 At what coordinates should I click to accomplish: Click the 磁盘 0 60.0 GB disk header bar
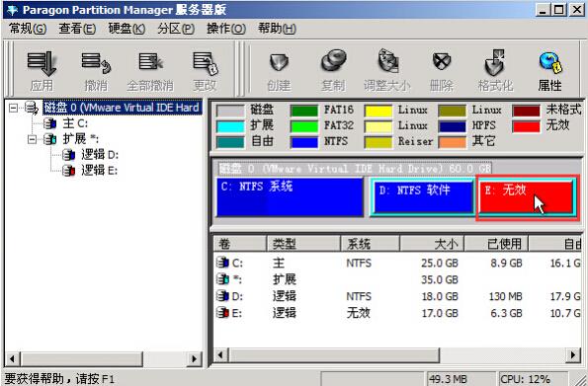[355, 168]
